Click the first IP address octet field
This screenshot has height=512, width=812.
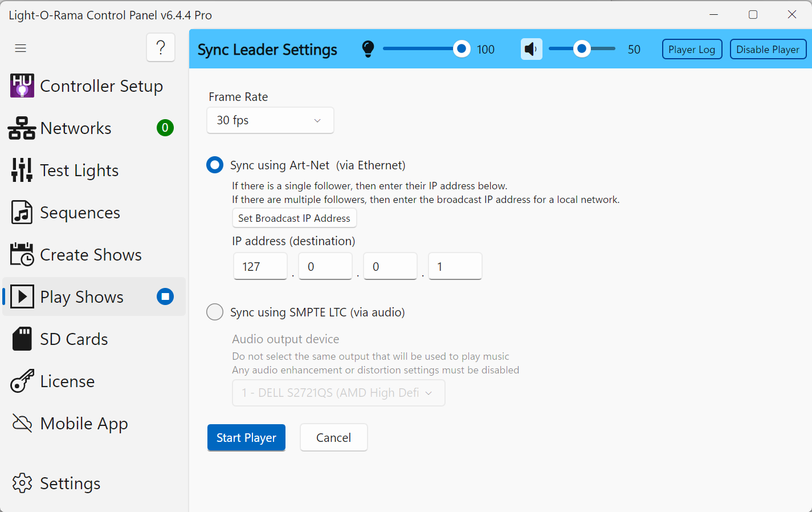point(260,266)
